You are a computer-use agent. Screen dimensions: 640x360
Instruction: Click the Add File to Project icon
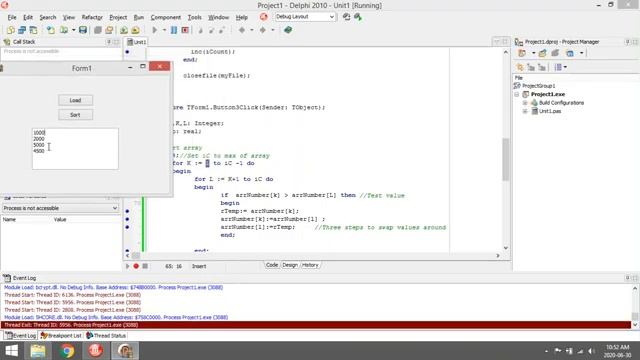(x=124, y=30)
